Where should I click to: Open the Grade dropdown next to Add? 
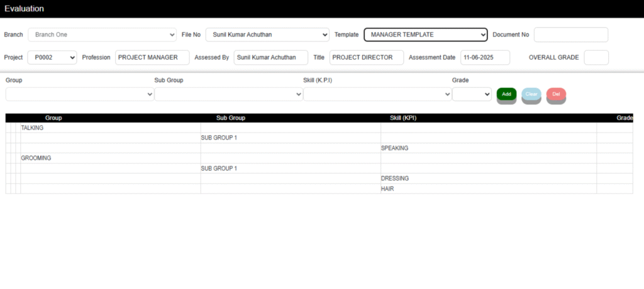pyautogui.click(x=472, y=94)
